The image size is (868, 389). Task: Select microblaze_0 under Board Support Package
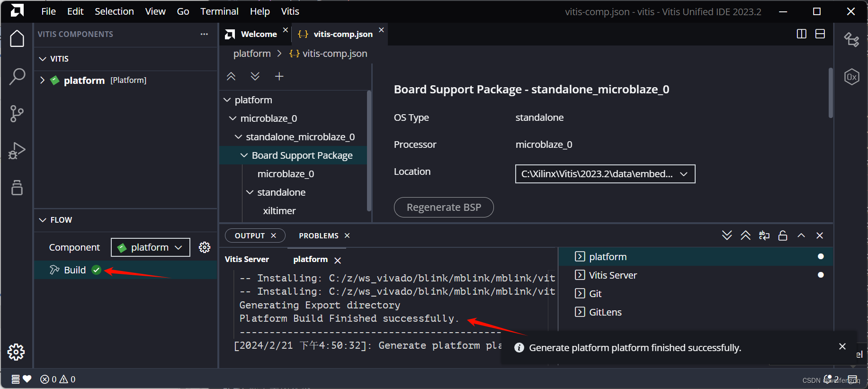286,174
